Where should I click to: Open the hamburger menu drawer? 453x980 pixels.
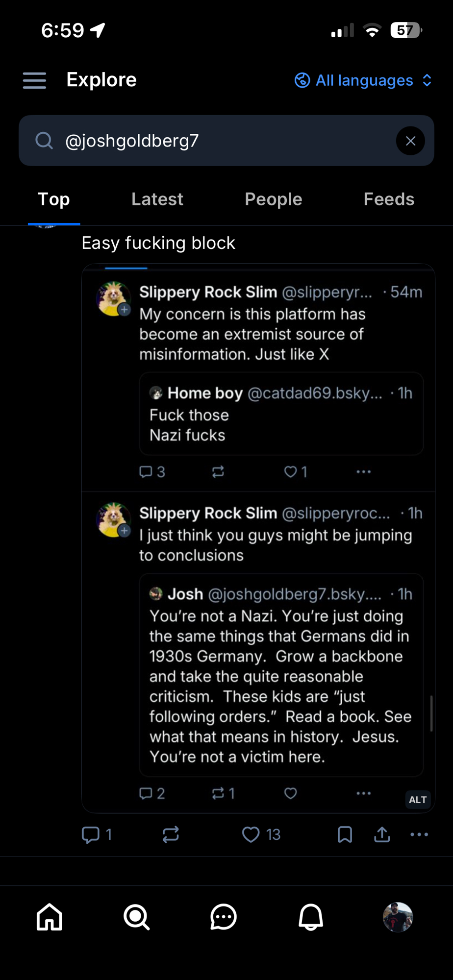coord(34,80)
